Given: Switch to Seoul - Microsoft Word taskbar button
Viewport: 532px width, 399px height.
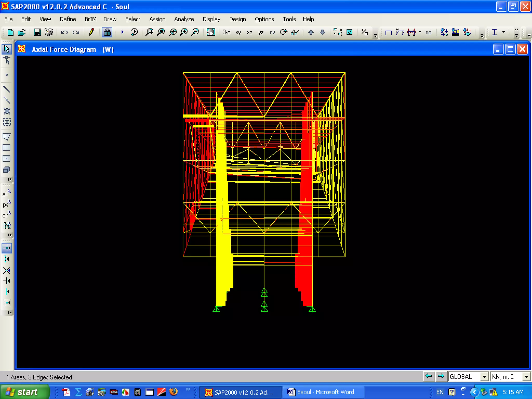Looking at the screenshot, I should tap(321, 392).
